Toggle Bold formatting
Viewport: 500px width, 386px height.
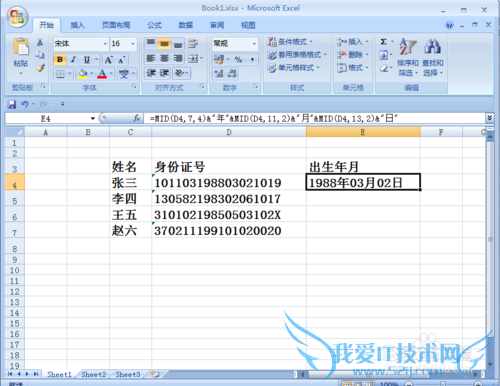point(60,60)
